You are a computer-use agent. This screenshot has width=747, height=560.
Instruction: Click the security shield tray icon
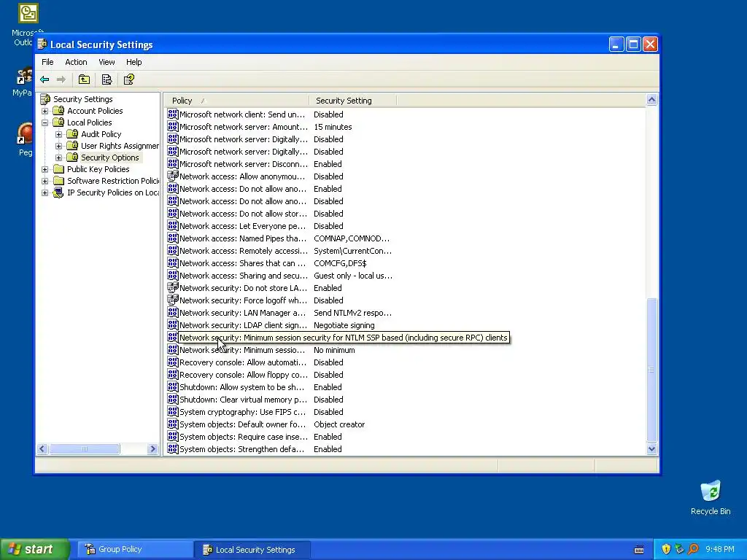pos(666,549)
